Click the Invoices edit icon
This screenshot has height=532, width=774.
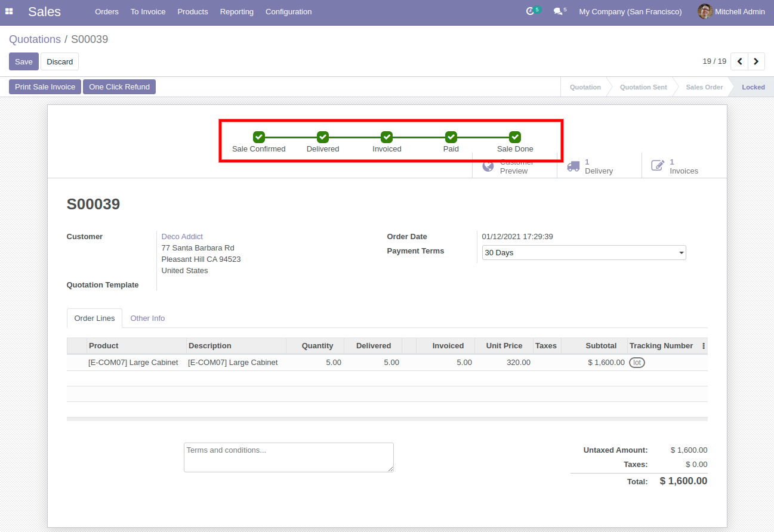click(657, 166)
